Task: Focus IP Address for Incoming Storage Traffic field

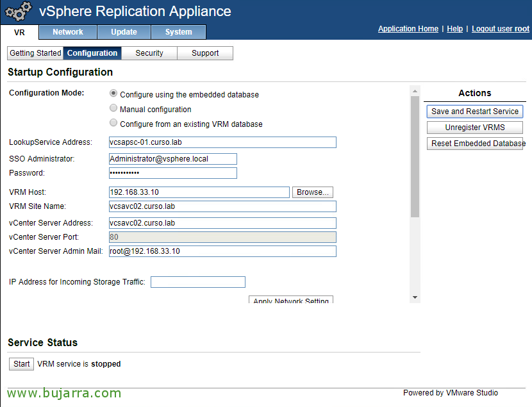Action: pos(198,282)
